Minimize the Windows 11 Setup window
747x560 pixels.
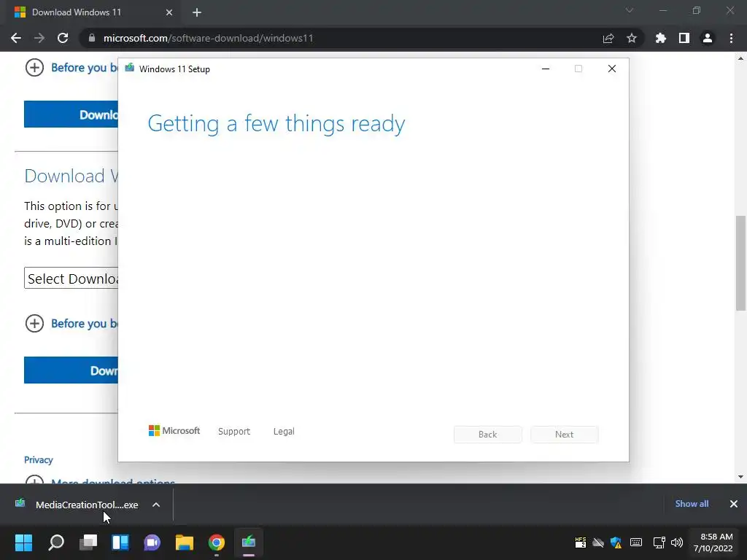pyautogui.click(x=546, y=69)
